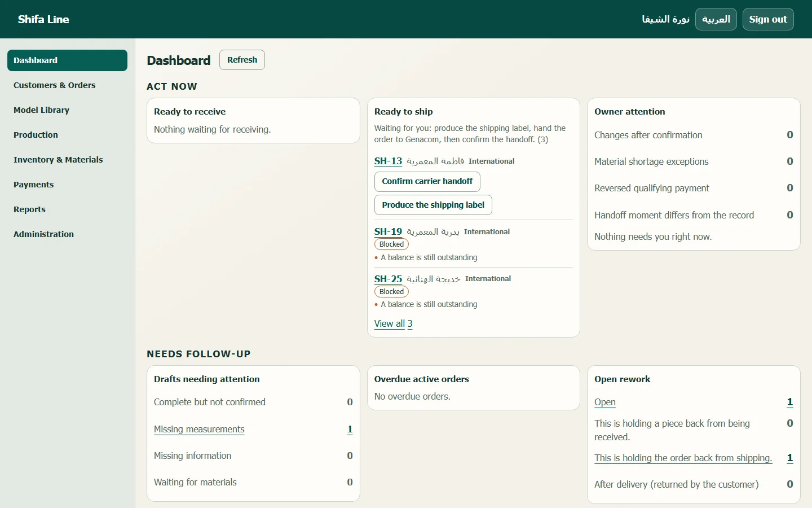Screen dimensions: 812x508
Task: Click 'Handoff moment differs from the record'
Action: (x=674, y=215)
